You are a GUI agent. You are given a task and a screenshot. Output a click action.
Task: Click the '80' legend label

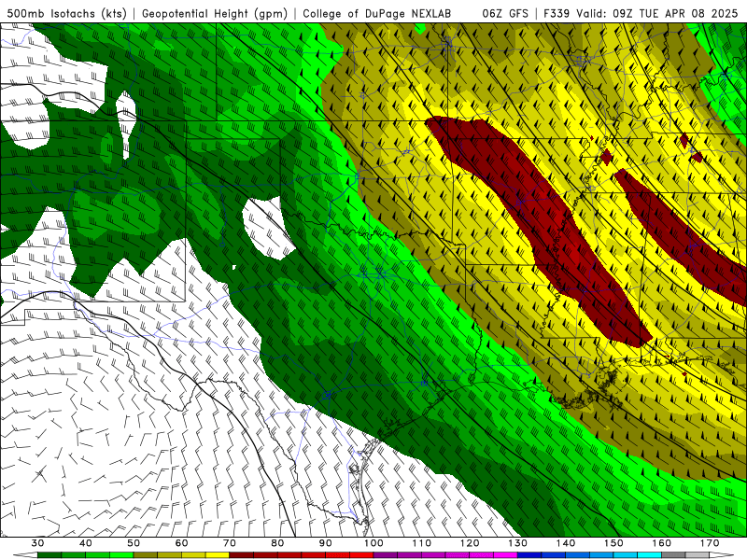[x=277, y=543]
